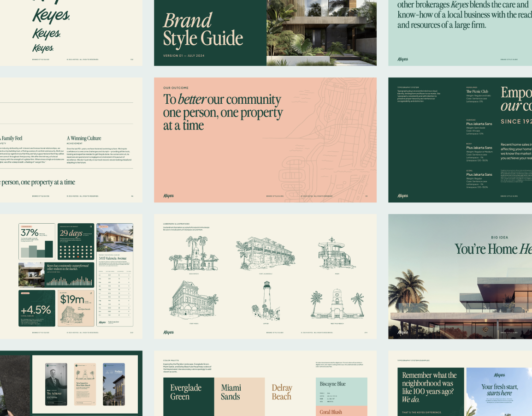Click the Keyes logo on the peach outcome slide

pos(169,196)
